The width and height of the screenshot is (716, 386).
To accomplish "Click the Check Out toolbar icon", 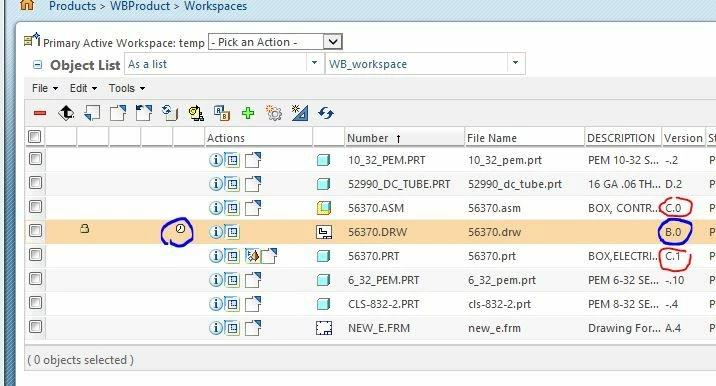I will 118,113.
